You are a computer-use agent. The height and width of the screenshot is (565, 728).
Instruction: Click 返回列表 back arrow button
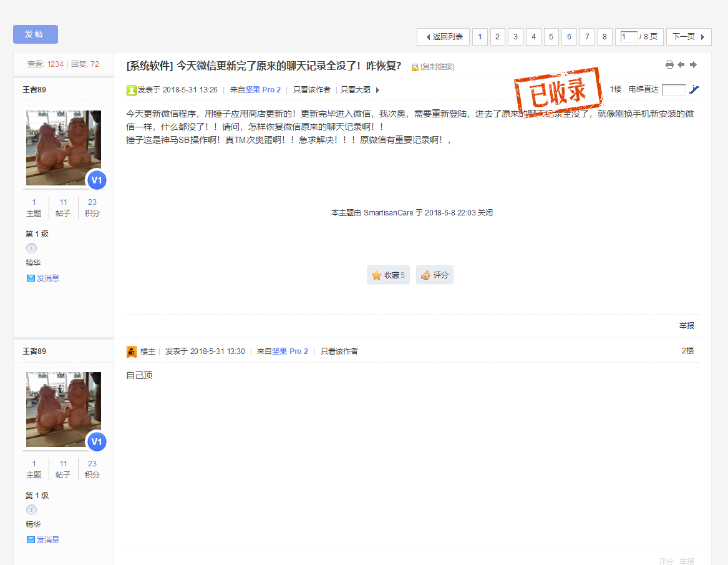[x=444, y=37]
